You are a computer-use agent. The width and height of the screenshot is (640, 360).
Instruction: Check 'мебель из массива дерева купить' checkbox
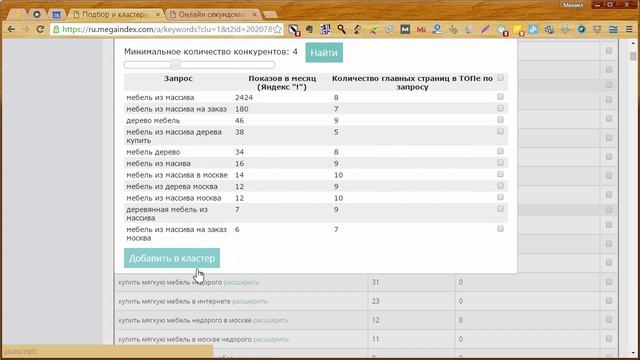pyautogui.click(x=500, y=131)
